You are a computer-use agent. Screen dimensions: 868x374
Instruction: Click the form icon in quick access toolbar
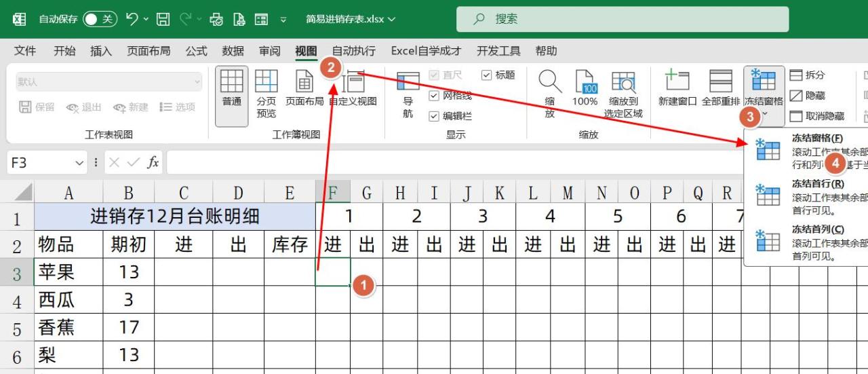tap(261, 19)
